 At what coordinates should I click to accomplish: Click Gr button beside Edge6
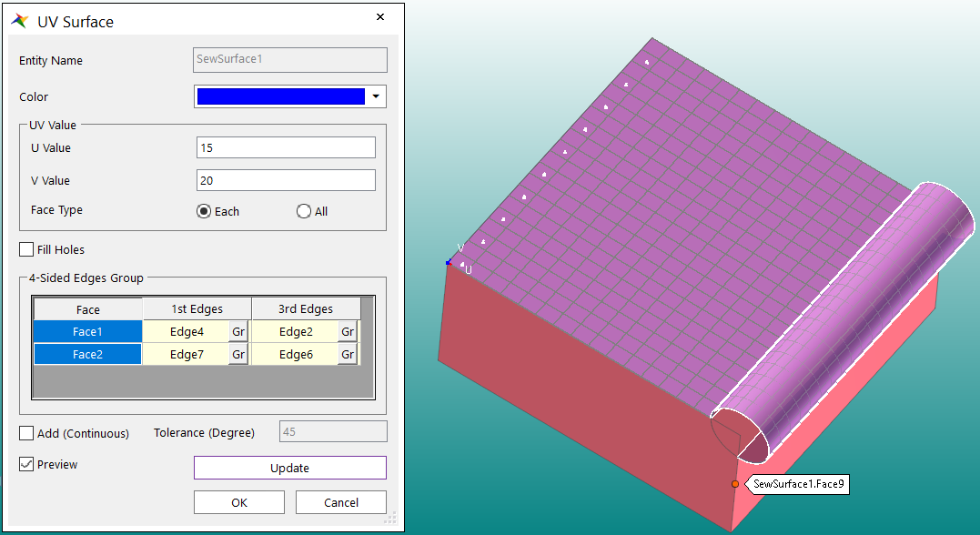[x=347, y=355]
